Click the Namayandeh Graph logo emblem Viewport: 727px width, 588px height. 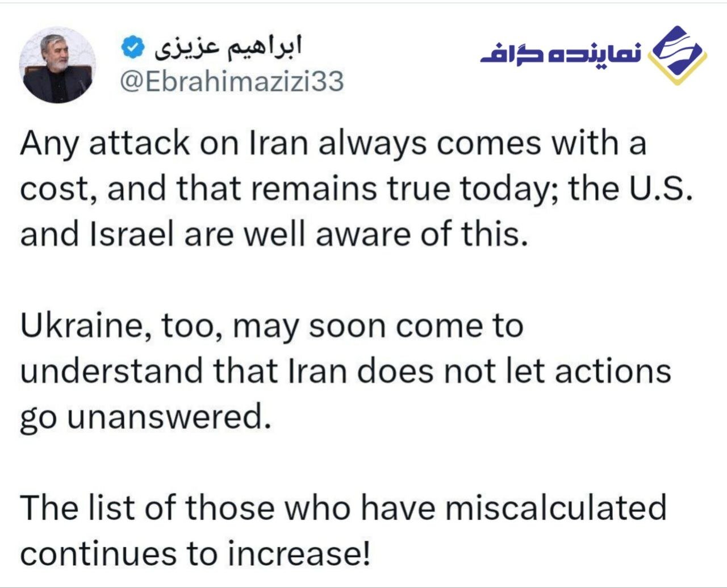tap(677, 55)
